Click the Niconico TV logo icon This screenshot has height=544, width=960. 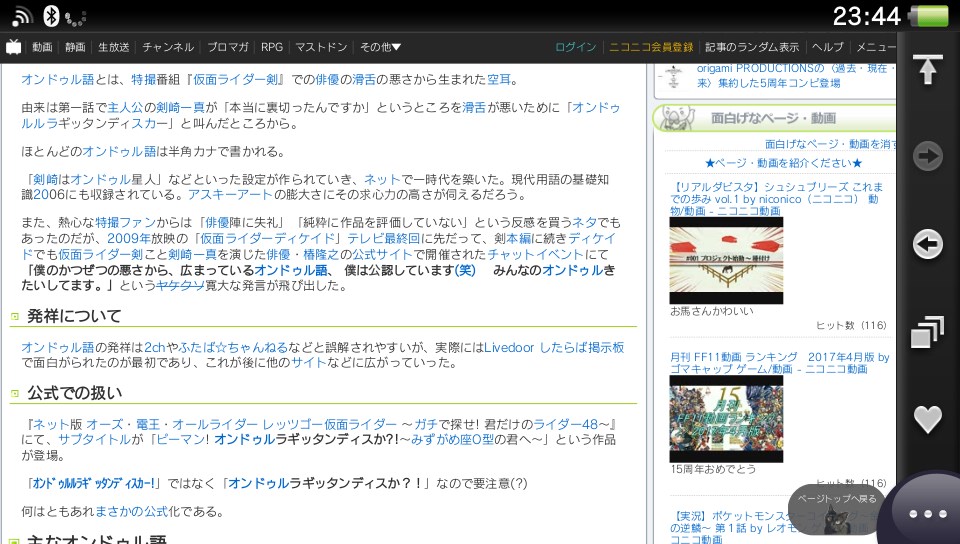13,47
